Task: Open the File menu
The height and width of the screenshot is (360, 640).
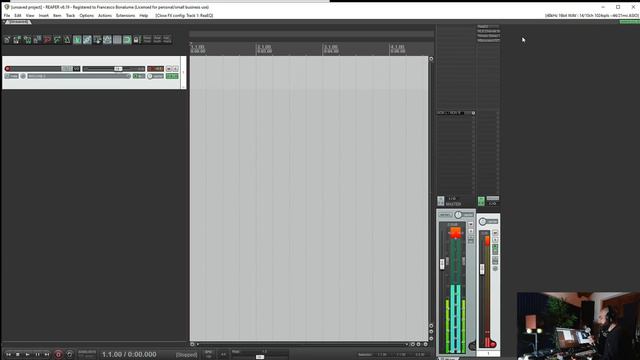Action: (7, 16)
